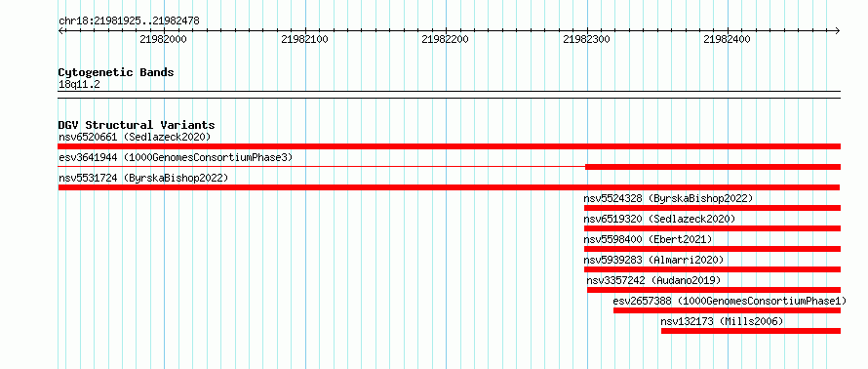The width and height of the screenshot is (868, 369).
Task: Select the DGV Structural Variants track title
Action: (x=137, y=125)
